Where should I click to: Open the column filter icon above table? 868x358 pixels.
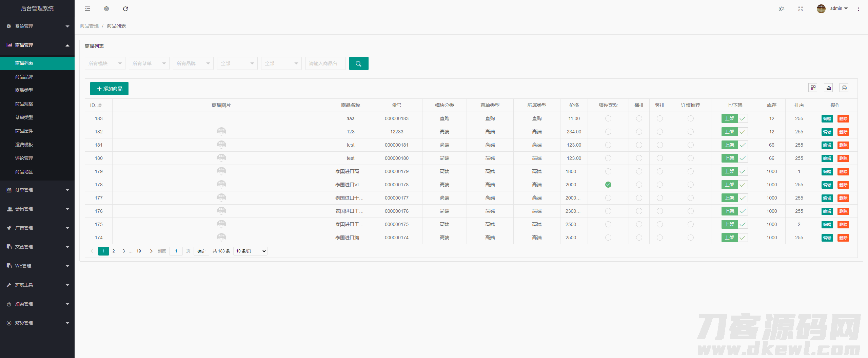tap(813, 88)
